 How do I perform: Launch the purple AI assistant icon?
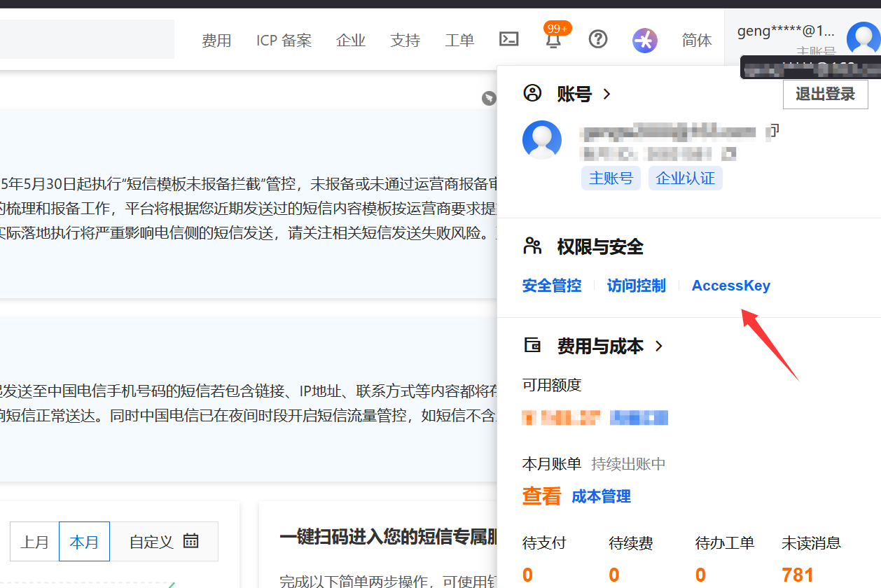644,41
